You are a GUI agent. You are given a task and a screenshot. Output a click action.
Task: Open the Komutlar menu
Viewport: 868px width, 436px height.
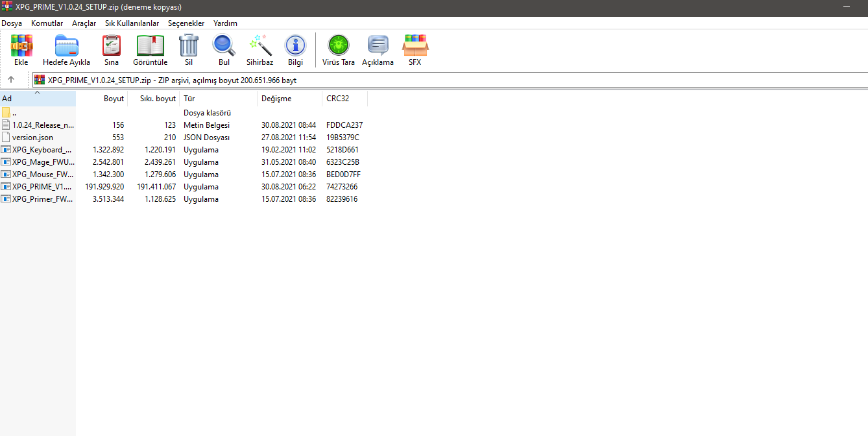47,23
